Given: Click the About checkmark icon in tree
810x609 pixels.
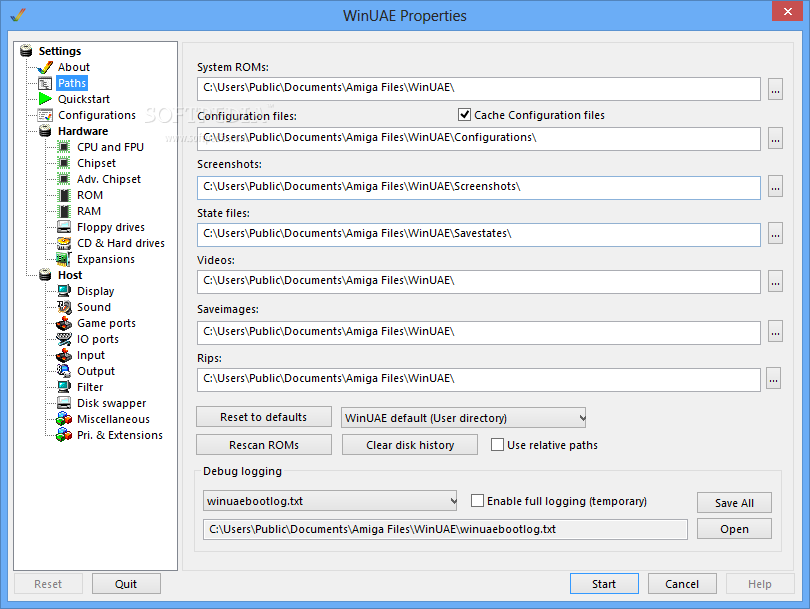Looking at the screenshot, I should point(45,67).
